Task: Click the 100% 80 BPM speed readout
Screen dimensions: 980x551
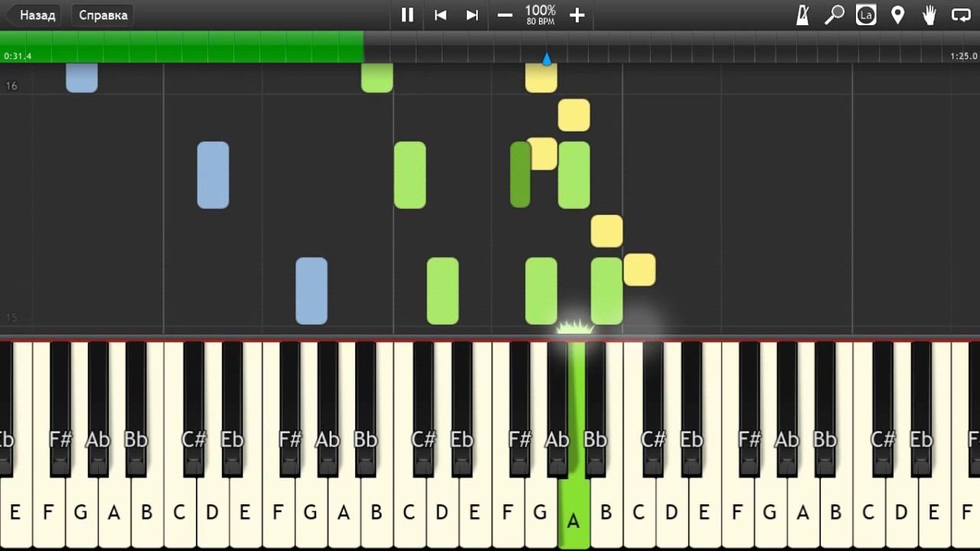Action: pyautogui.click(x=541, y=15)
